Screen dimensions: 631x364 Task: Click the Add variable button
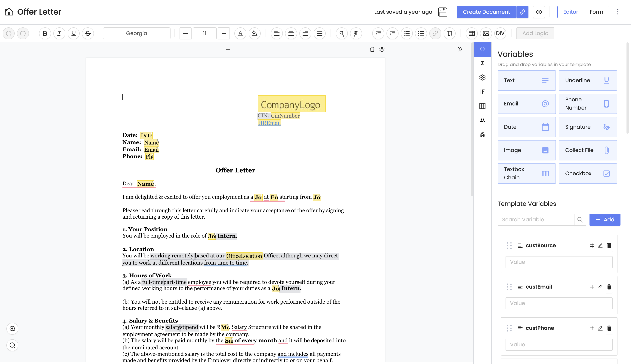[x=605, y=220]
